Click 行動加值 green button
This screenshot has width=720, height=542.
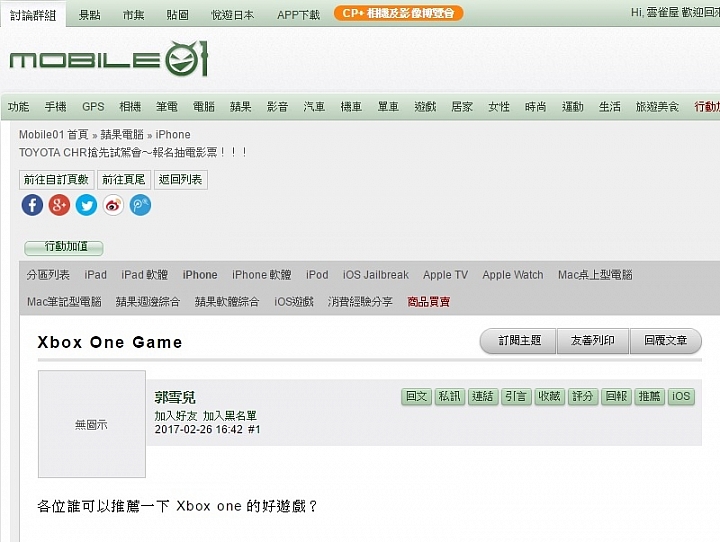click(x=64, y=248)
